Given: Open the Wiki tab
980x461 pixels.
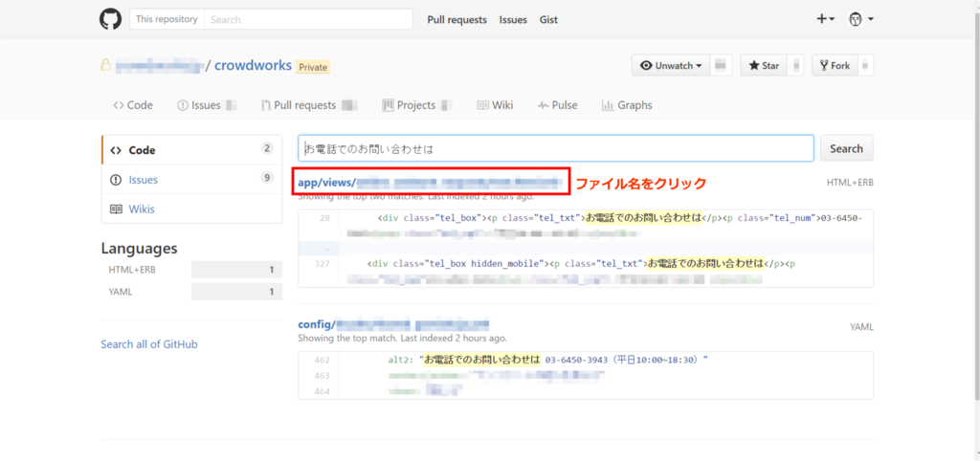Looking at the screenshot, I should [495, 105].
